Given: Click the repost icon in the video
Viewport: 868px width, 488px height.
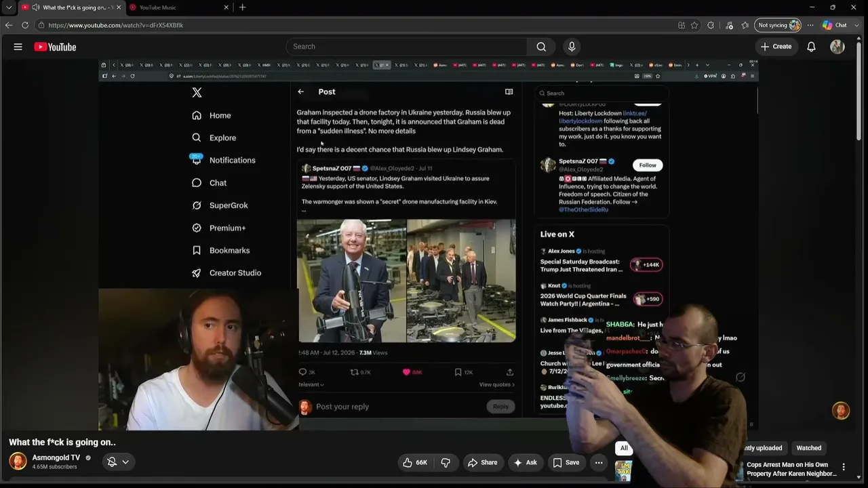Looking at the screenshot, I should click(x=354, y=372).
